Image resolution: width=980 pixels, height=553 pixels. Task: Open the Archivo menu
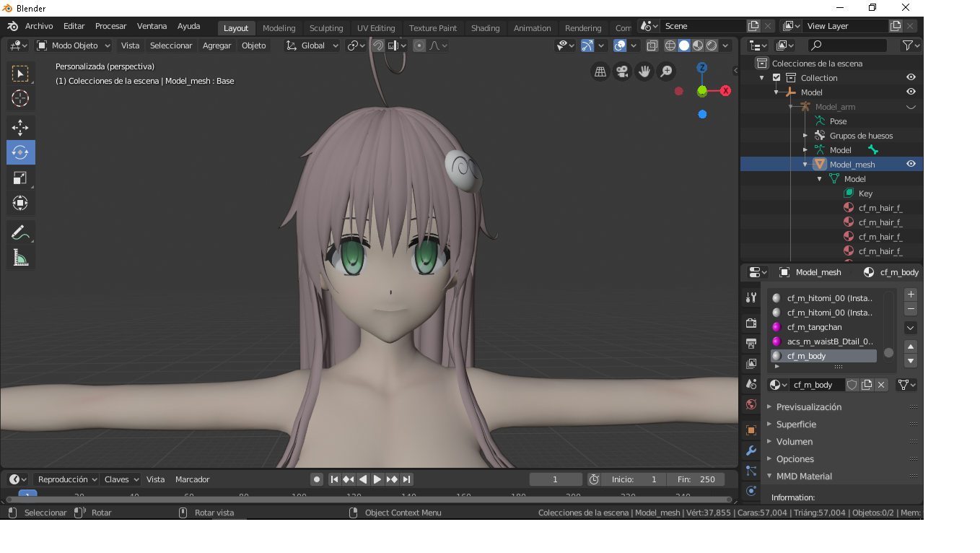point(39,26)
